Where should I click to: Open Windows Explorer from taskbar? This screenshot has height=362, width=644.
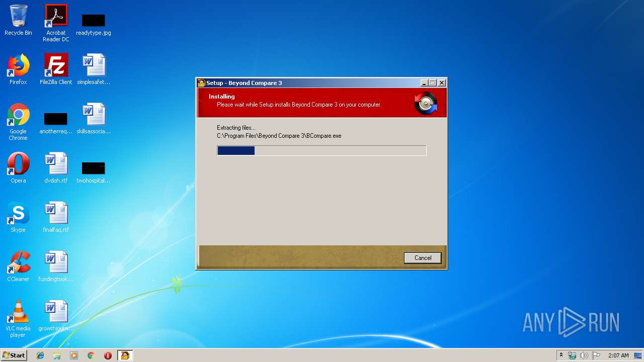click(x=57, y=355)
